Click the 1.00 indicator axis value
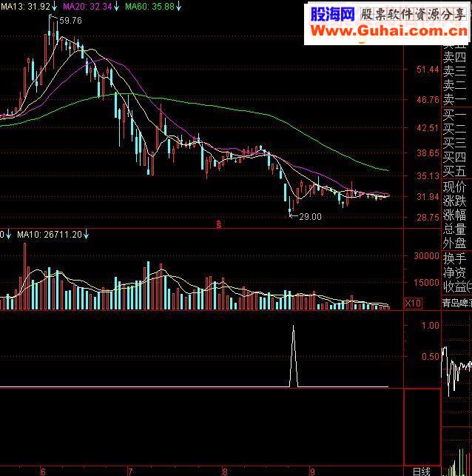The width and height of the screenshot is (472, 476). 430,326
